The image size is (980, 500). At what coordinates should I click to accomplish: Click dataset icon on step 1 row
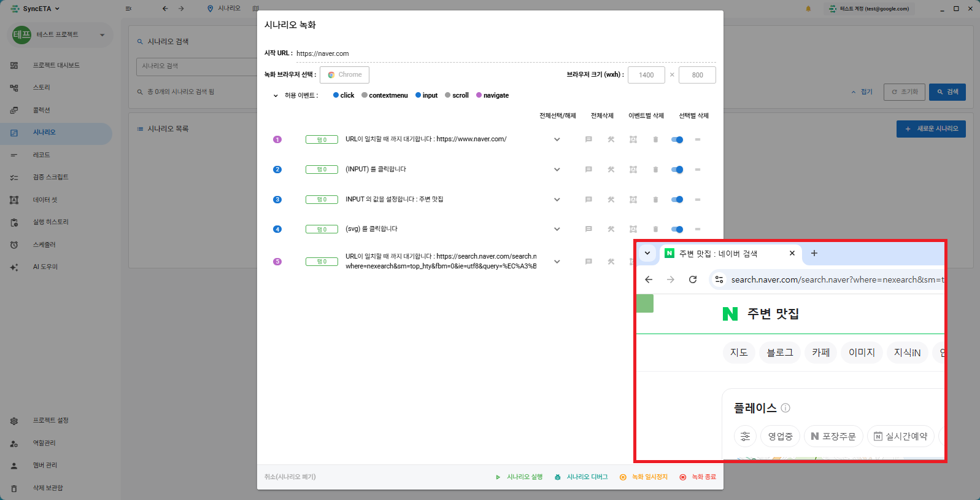click(x=633, y=139)
